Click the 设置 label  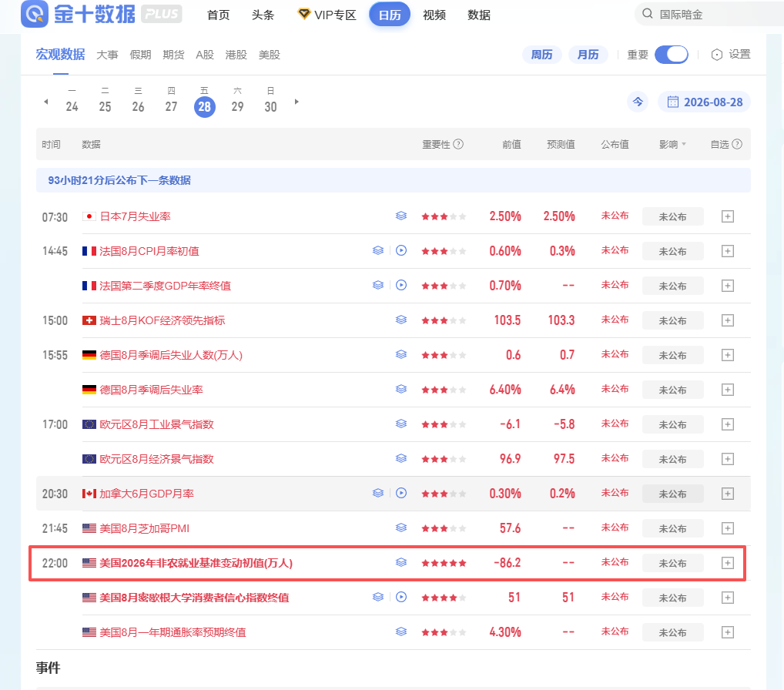coord(739,54)
